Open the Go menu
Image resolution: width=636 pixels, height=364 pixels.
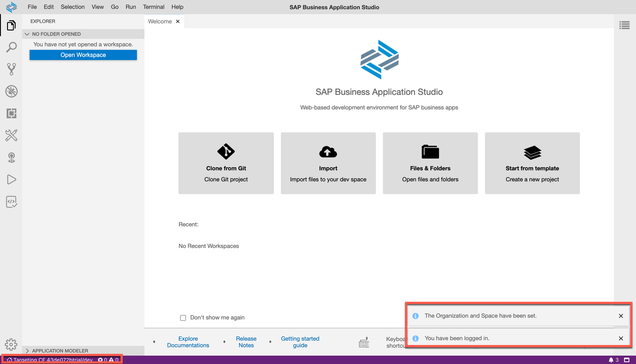tap(115, 7)
